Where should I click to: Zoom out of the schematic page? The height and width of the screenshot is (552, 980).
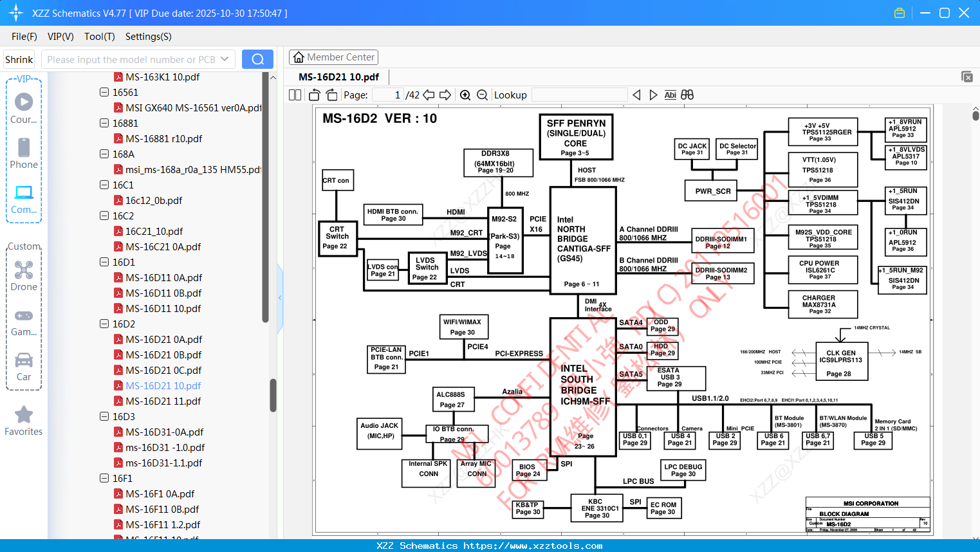tap(483, 95)
